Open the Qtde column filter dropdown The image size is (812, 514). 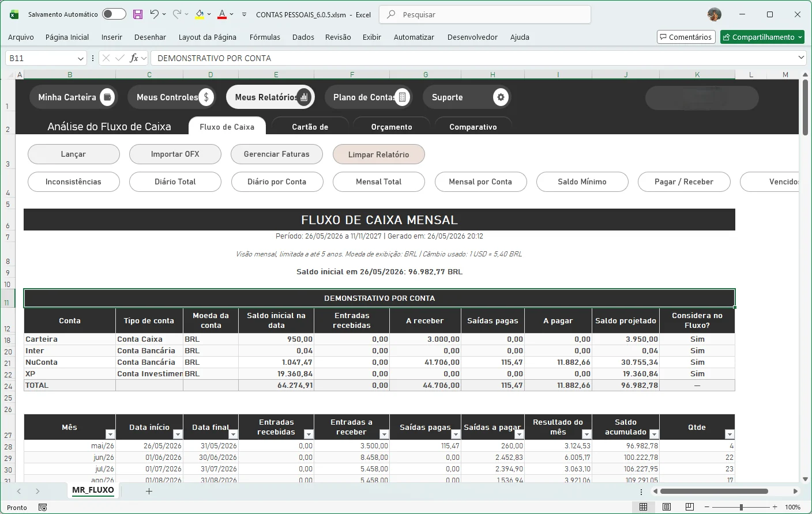click(730, 434)
